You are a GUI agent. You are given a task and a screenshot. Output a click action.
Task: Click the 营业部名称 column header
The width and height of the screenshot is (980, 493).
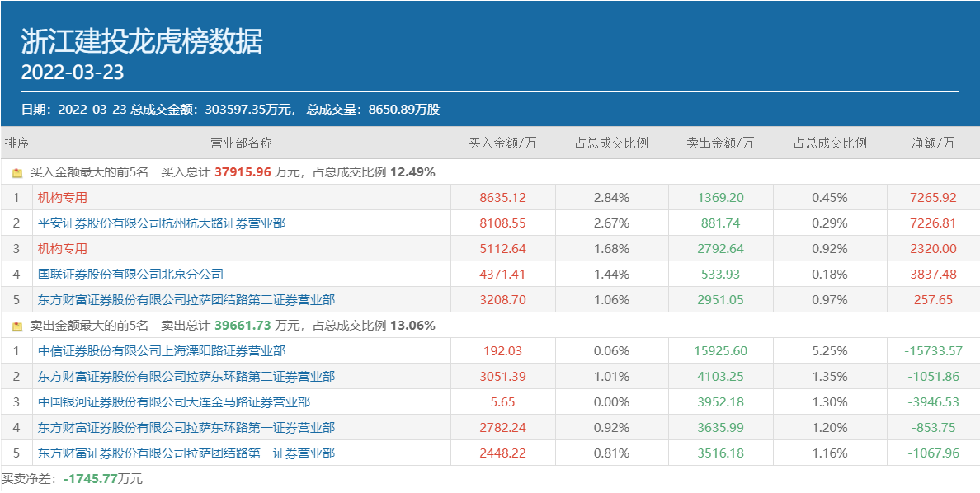click(241, 143)
